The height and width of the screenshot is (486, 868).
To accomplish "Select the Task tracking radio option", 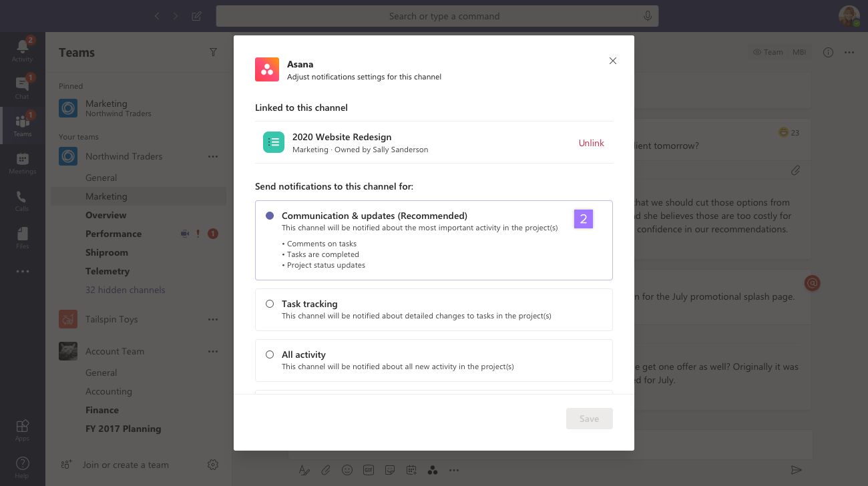I will tap(270, 304).
